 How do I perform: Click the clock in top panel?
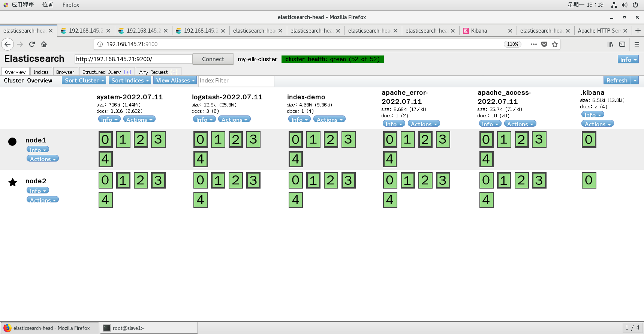point(586,5)
